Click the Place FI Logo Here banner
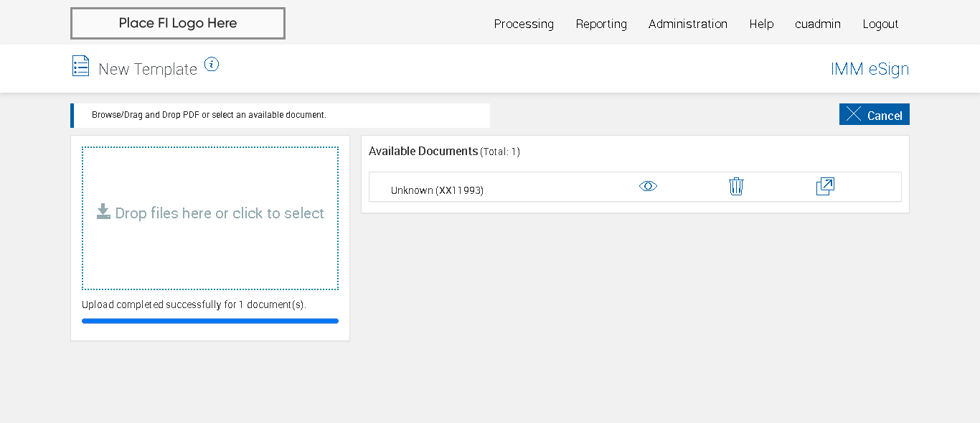Screen dimensions: 980x423 [178, 23]
